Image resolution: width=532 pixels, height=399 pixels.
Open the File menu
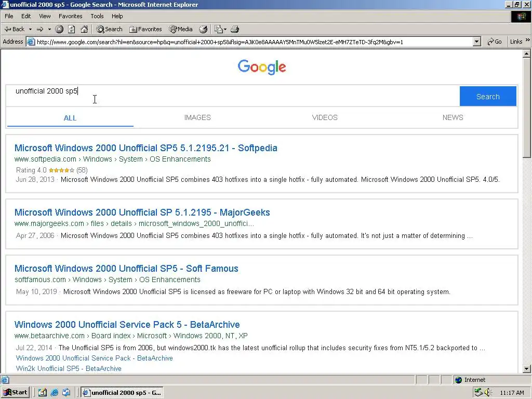[x=9, y=16]
